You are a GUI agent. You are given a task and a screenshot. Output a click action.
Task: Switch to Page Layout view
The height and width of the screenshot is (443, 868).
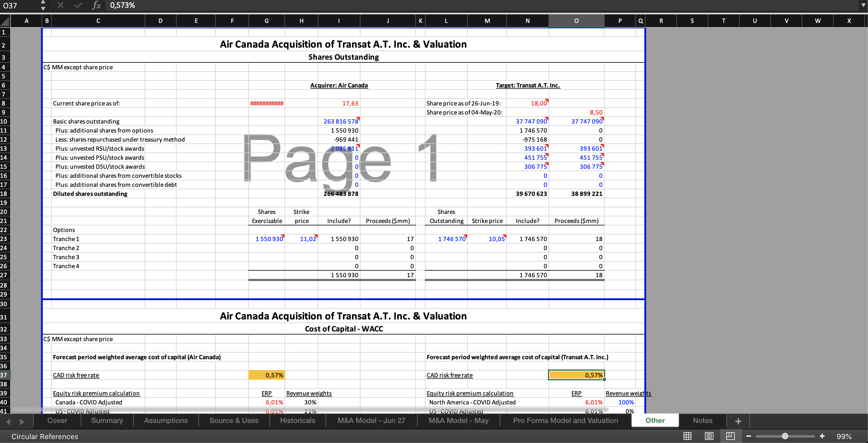tap(709, 436)
